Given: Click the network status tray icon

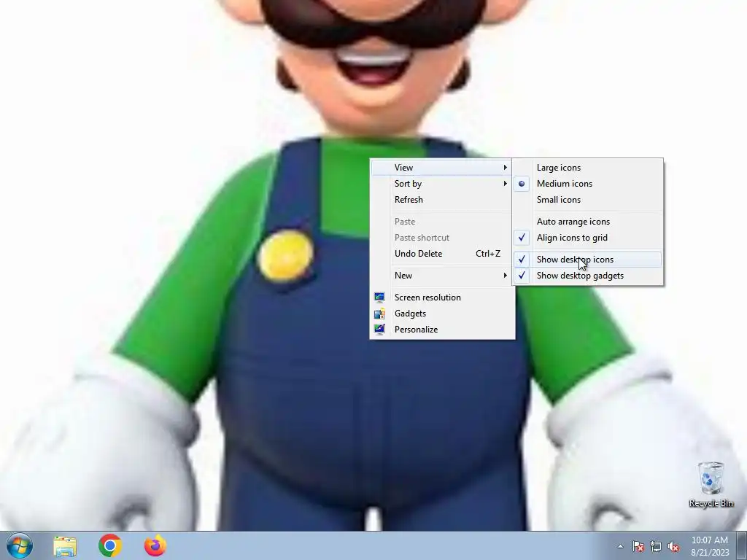Looking at the screenshot, I should coord(656,546).
